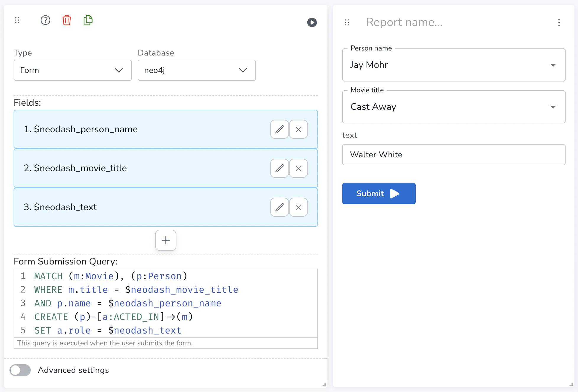
Task: Select Jay Mohr from person name
Action: (x=454, y=65)
